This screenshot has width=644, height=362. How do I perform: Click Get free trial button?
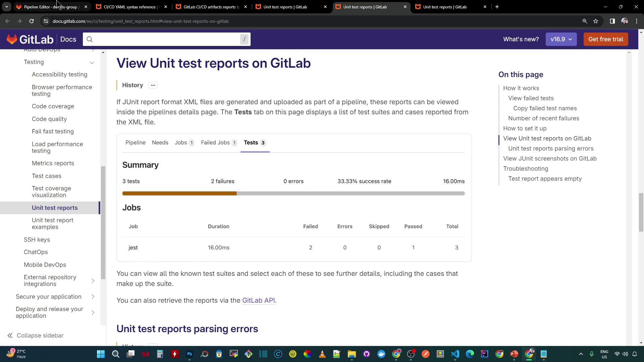coord(605,39)
